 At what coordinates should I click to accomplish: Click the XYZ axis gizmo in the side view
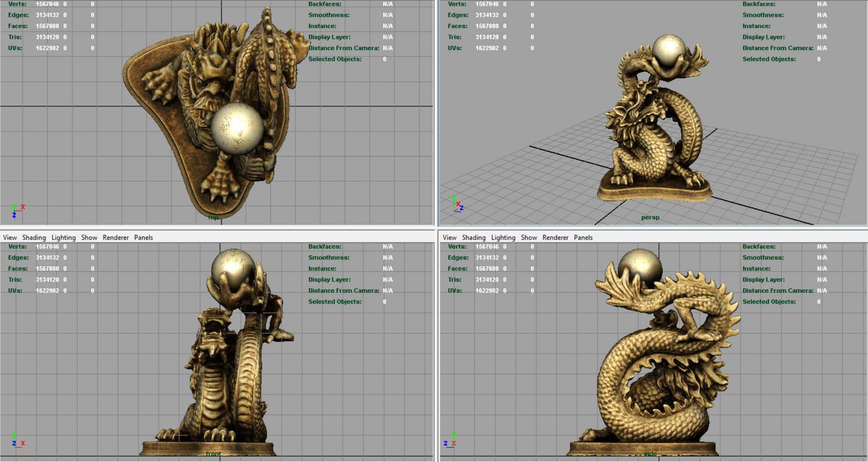coord(450,440)
